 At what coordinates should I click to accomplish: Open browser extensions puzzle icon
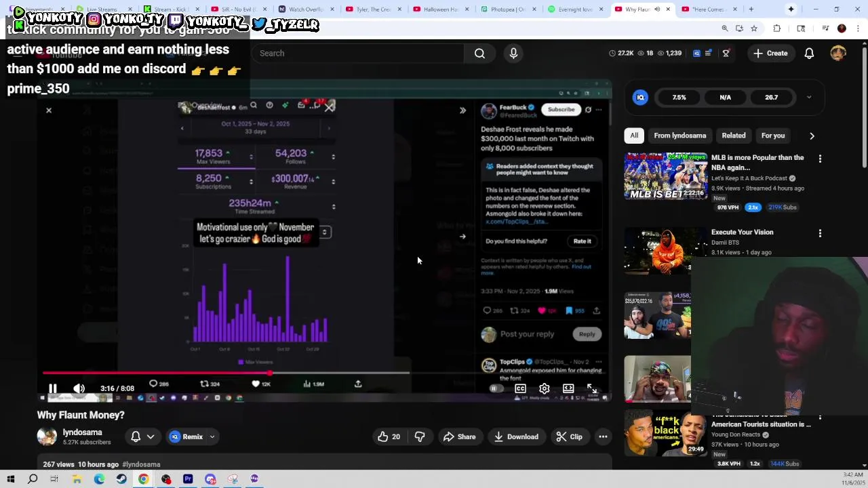click(x=777, y=28)
